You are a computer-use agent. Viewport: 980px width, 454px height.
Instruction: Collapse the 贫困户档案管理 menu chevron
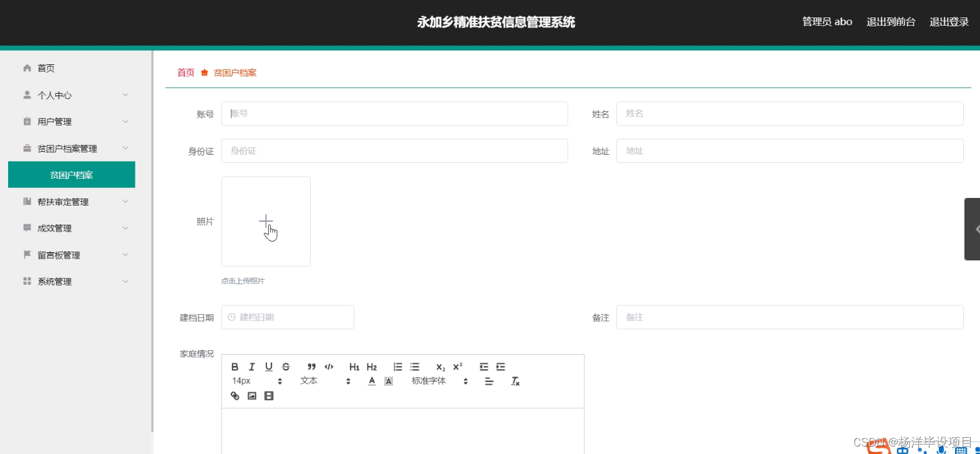tap(125, 148)
